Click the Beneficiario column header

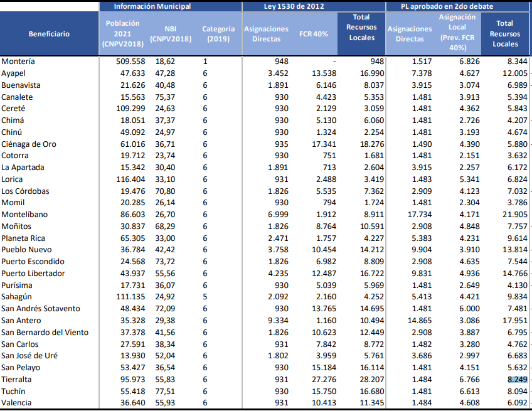tap(49, 34)
